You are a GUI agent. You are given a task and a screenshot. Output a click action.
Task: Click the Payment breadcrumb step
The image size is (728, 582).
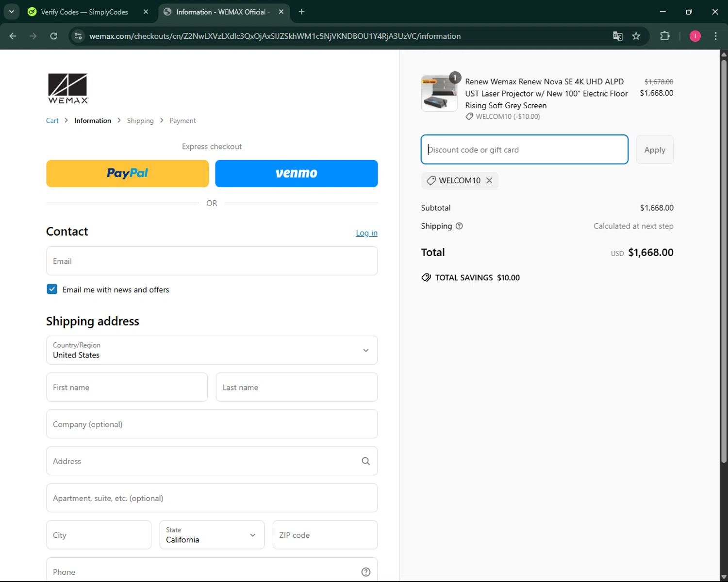pos(183,121)
